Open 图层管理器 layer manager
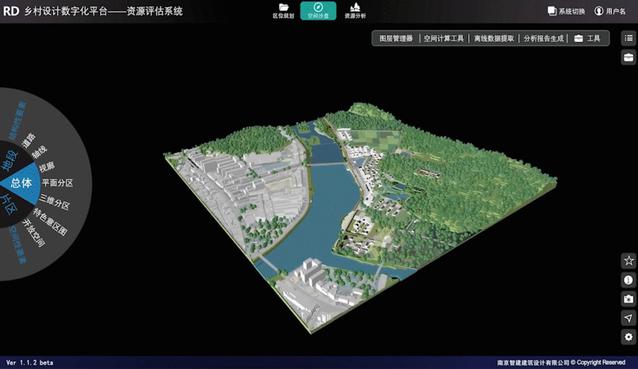This screenshot has width=638, height=369. 396,38
